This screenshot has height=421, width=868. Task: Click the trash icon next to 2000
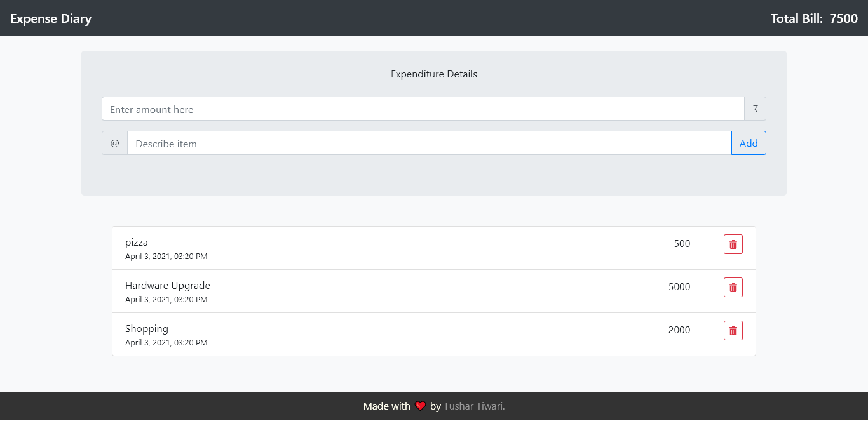[x=733, y=330]
